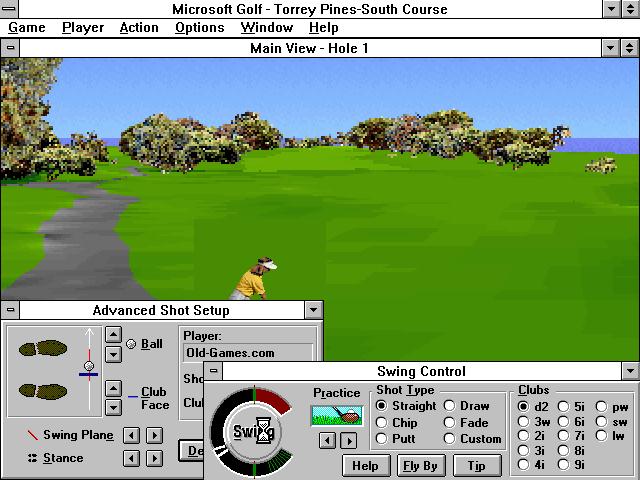The image size is (640, 480).
Task: Click the Fly By button
Action: point(421,466)
